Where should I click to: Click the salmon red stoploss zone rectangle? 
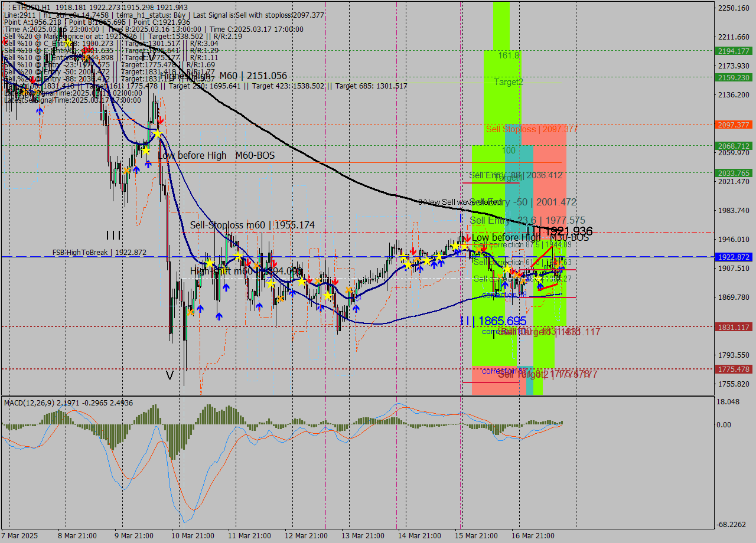coord(549,177)
